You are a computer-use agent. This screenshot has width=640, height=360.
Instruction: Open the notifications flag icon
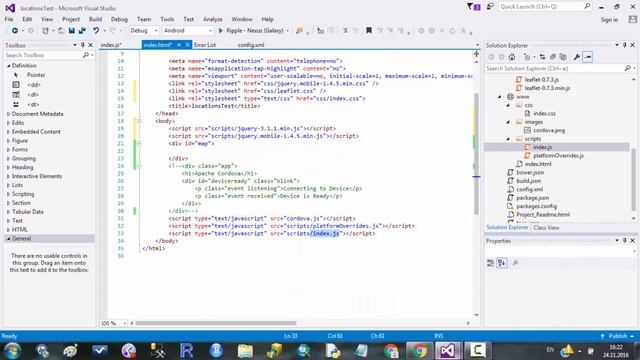click(473, 7)
